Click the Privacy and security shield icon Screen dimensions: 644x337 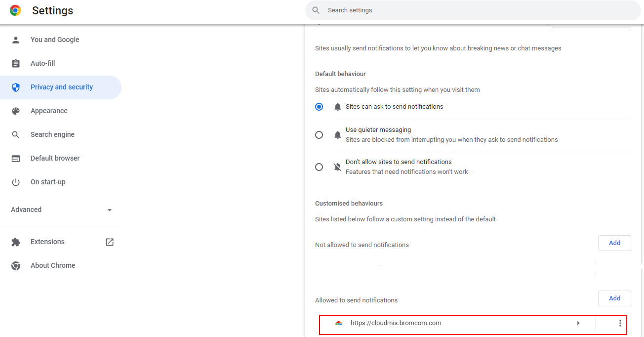(x=16, y=87)
